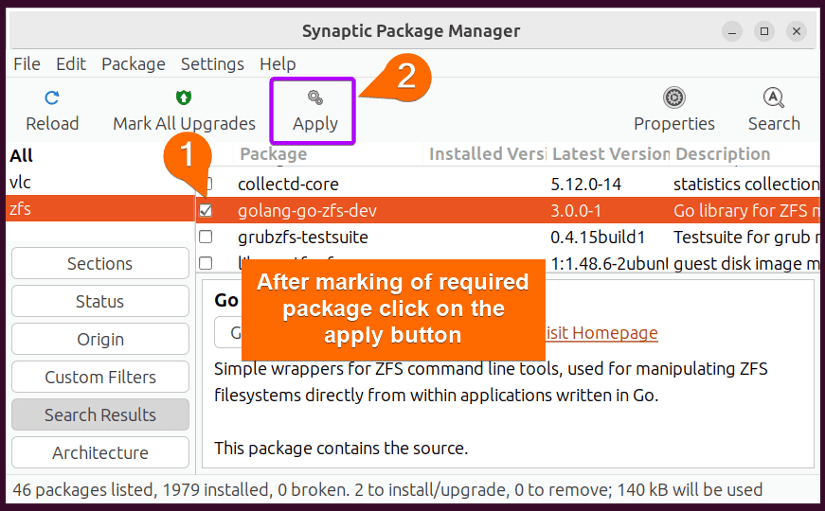Click the 'guest disk image' description
The height and width of the screenshot is (511, 825).
tap(746, 264)
